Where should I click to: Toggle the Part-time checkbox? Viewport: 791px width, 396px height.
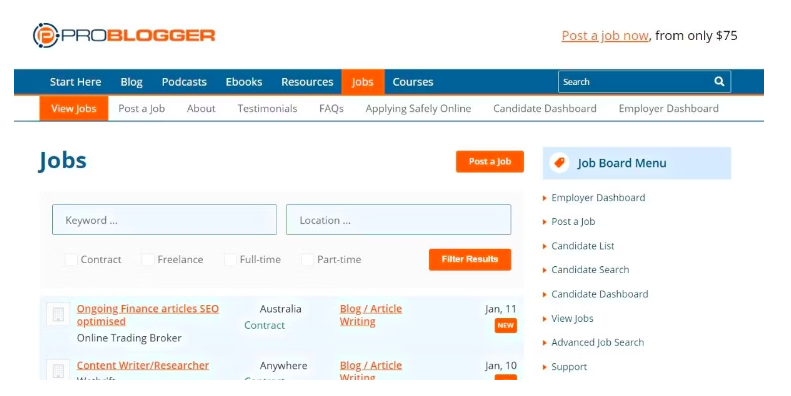click(x=307, y=259)
